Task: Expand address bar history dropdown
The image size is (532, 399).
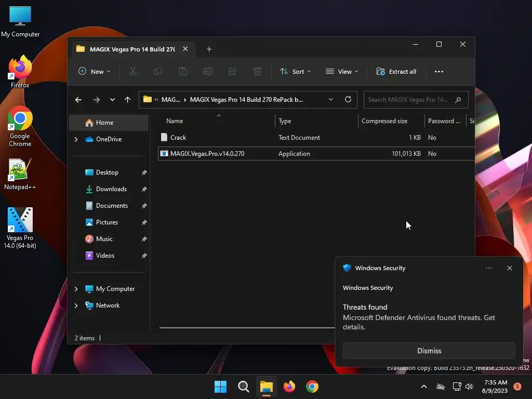Action: (331, 99)
